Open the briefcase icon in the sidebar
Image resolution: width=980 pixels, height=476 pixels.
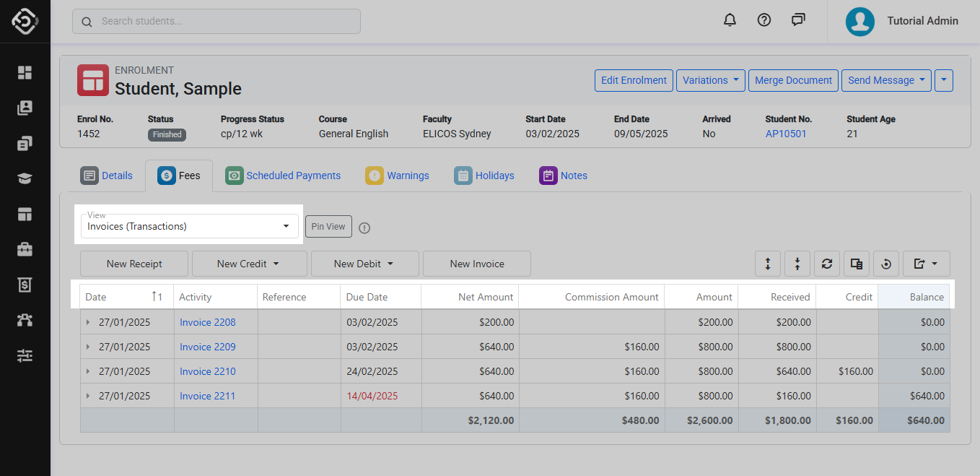click(25, 249)
